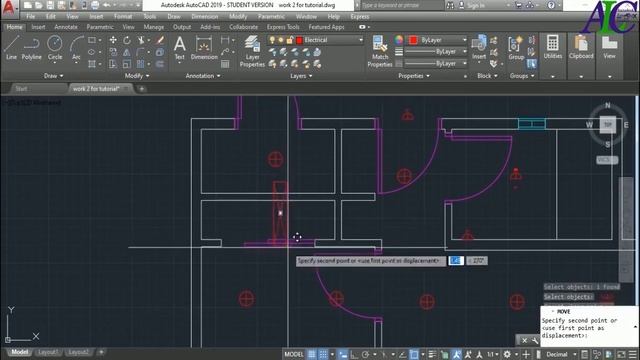The width and height of the screenshot is (640, 360).
Task: Open the Dimension menu
Action: point(204,17)
